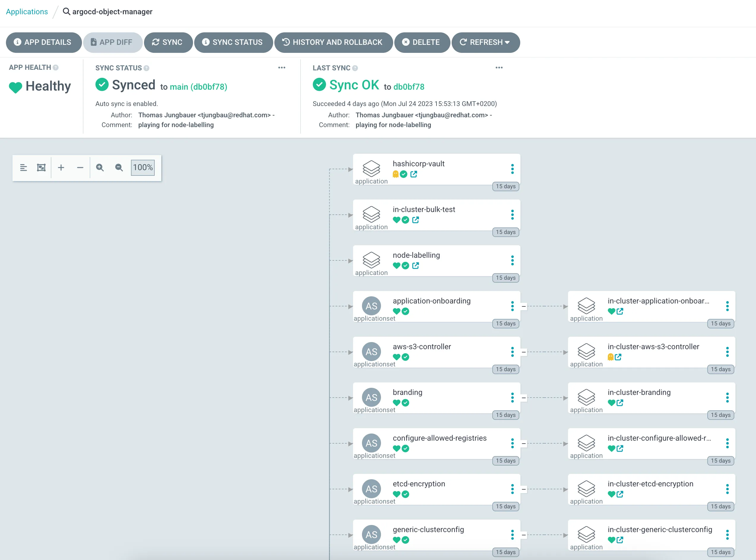Open the ellipsis menu next to Sync Status
The height and width of the screenshot is (560, 756).
point(282,67)
